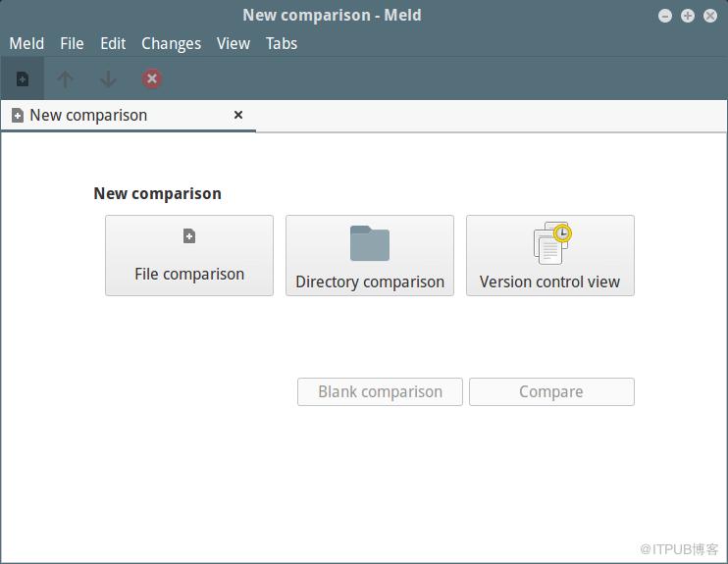Maximize the Meld window
Screen dimensions: 728x564
coord(688,16)
